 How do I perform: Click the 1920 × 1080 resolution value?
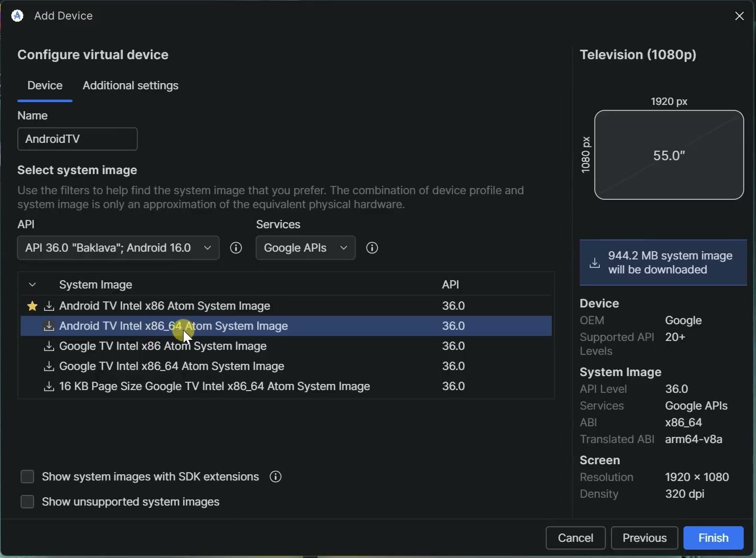(697, 477)
